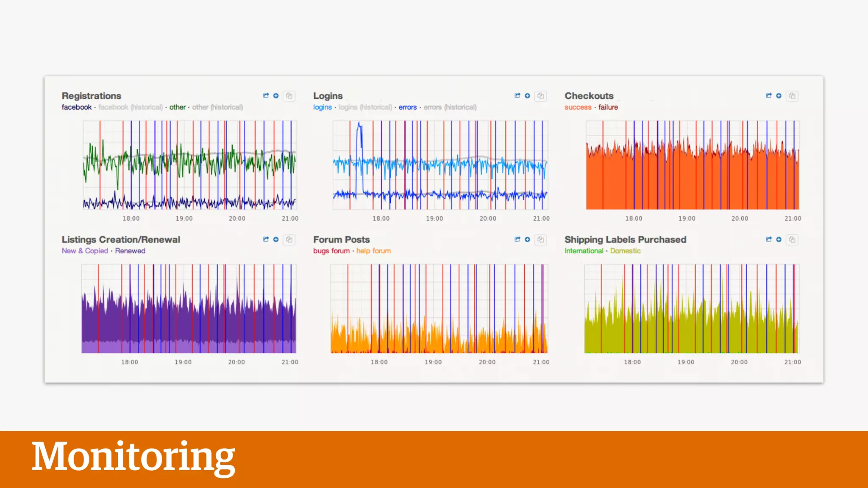
Task: Click the share icon on Checkouts graph
Action: (x=768, y=96)
